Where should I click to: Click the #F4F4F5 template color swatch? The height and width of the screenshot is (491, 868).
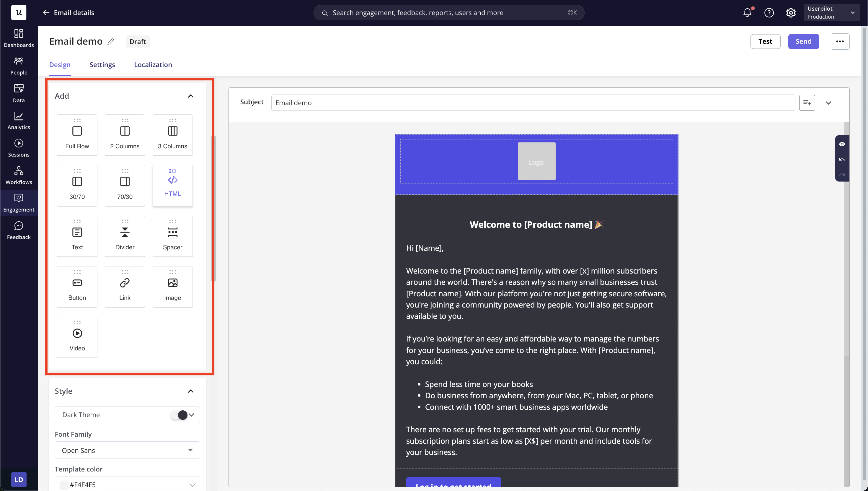coord(64,485)
